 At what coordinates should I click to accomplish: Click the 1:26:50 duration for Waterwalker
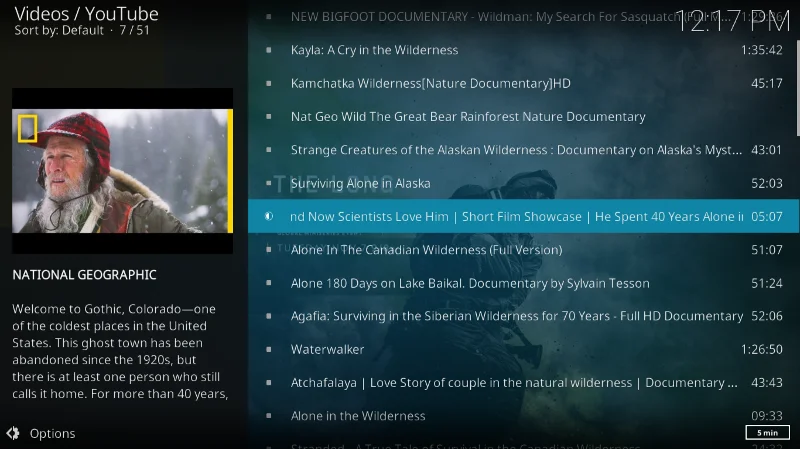[761, 349]
